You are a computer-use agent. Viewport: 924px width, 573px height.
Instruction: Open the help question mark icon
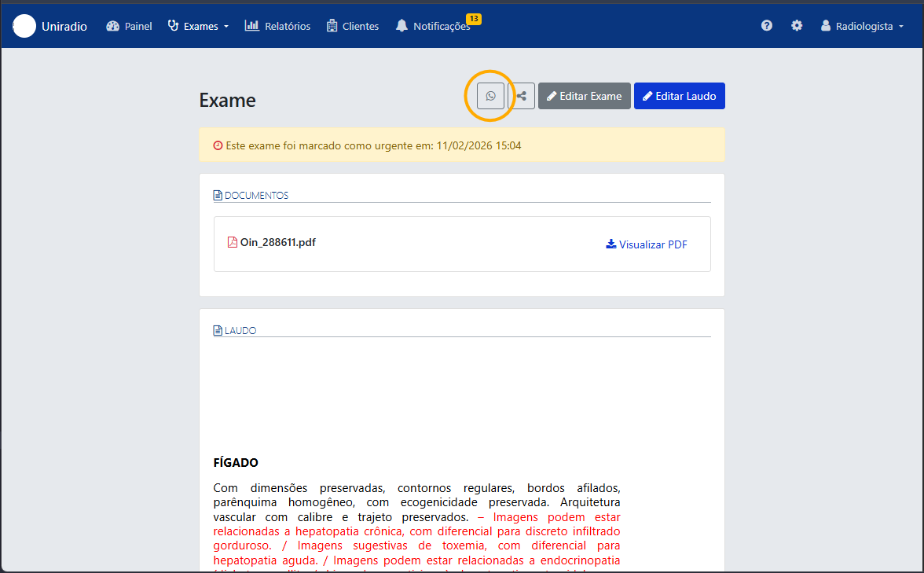[x=767, y=25]
